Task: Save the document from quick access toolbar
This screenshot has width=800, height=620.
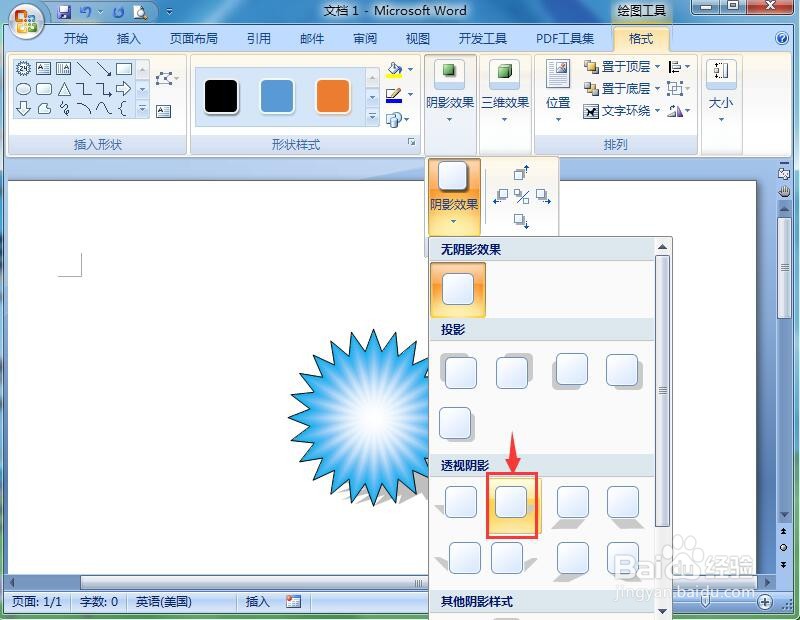Action: coord(64,12)
